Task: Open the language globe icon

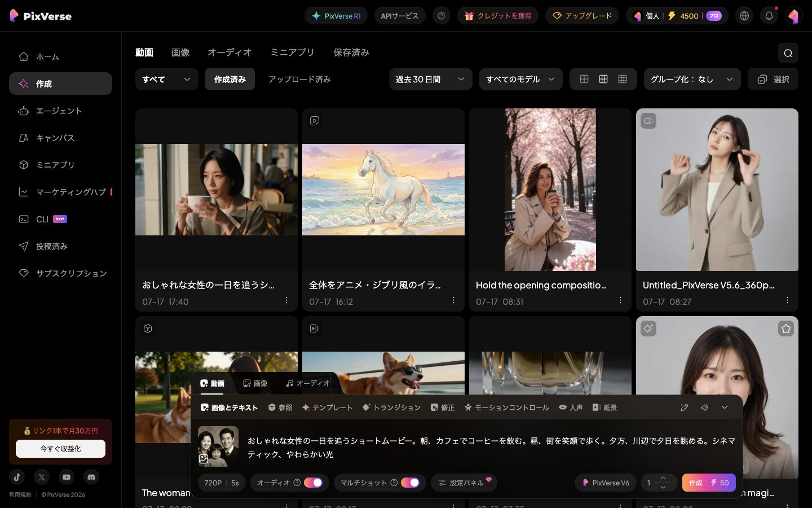Action: tap(744, 16)
